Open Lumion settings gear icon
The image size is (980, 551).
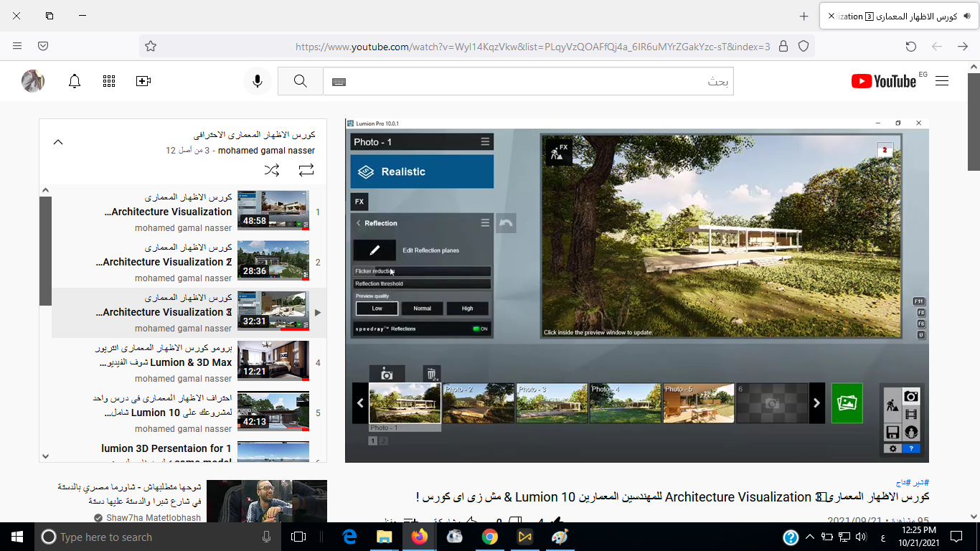[892, 448]
